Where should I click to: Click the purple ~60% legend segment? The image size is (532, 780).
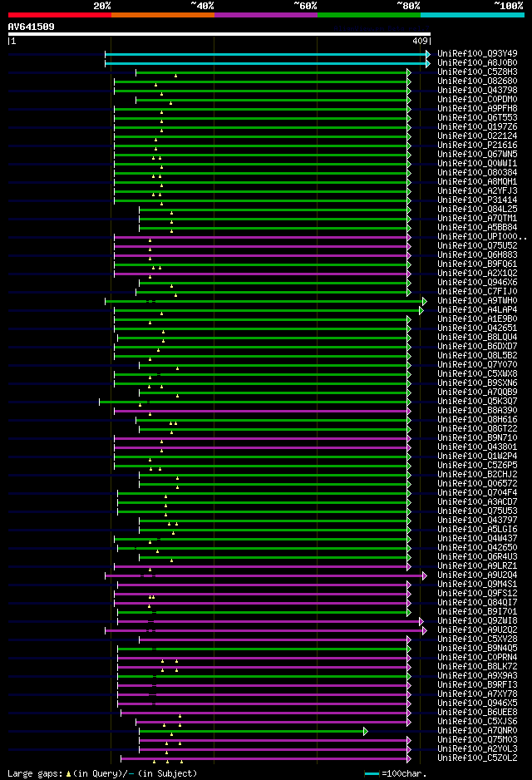coord(266,16)
